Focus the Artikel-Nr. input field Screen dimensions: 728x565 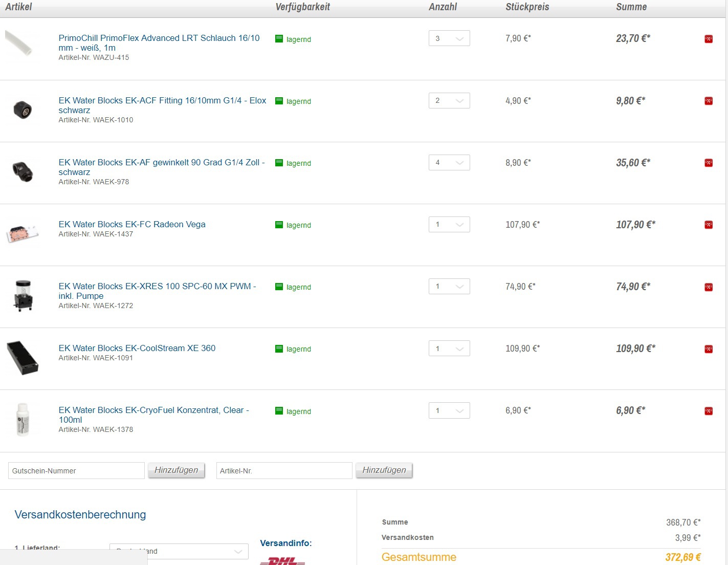[x=284, y=471]
